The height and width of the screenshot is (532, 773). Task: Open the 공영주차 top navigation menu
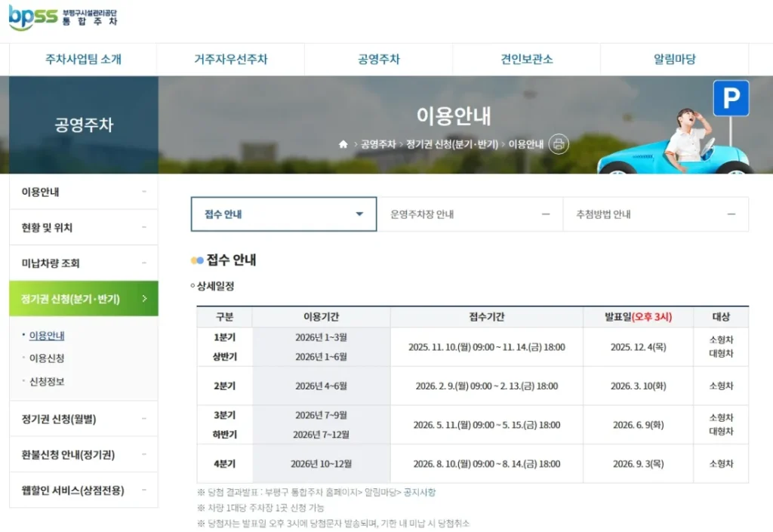[380, 59]
